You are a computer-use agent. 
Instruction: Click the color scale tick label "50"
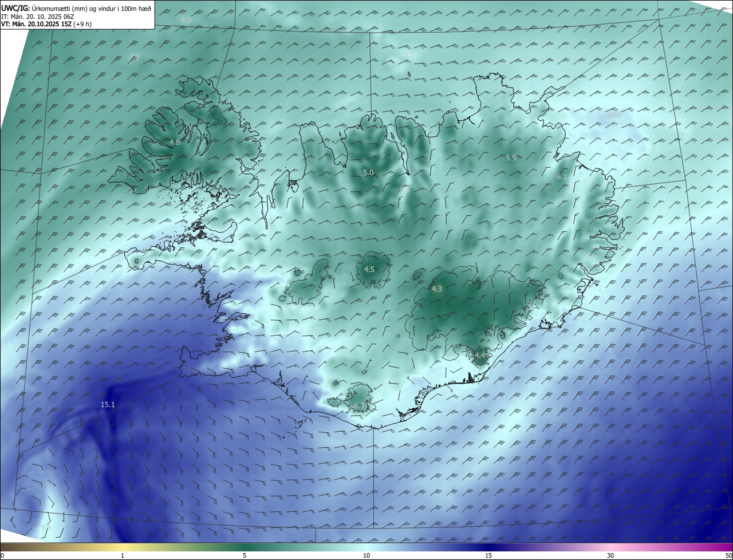pos(728,555)
